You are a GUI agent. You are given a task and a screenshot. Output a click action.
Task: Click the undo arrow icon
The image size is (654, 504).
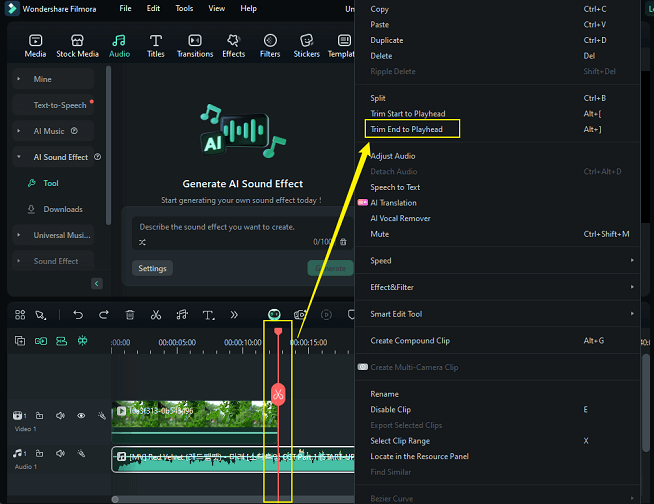point(78,315)
